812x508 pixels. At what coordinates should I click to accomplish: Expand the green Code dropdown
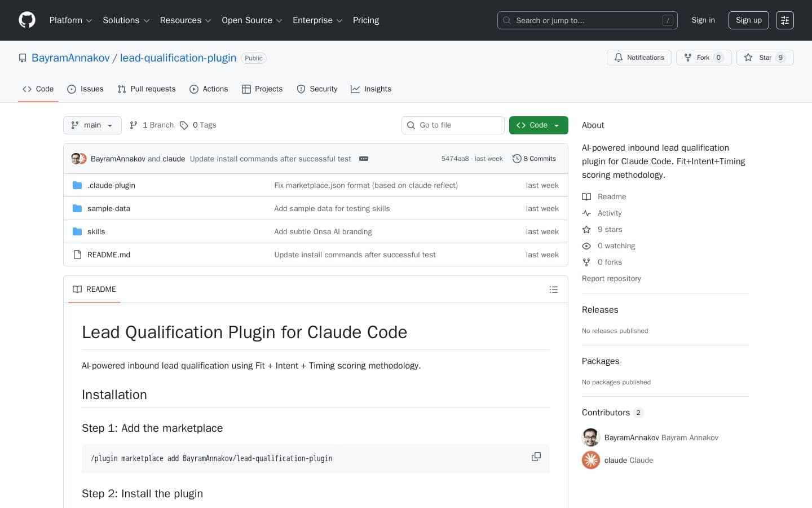(556, 125)
